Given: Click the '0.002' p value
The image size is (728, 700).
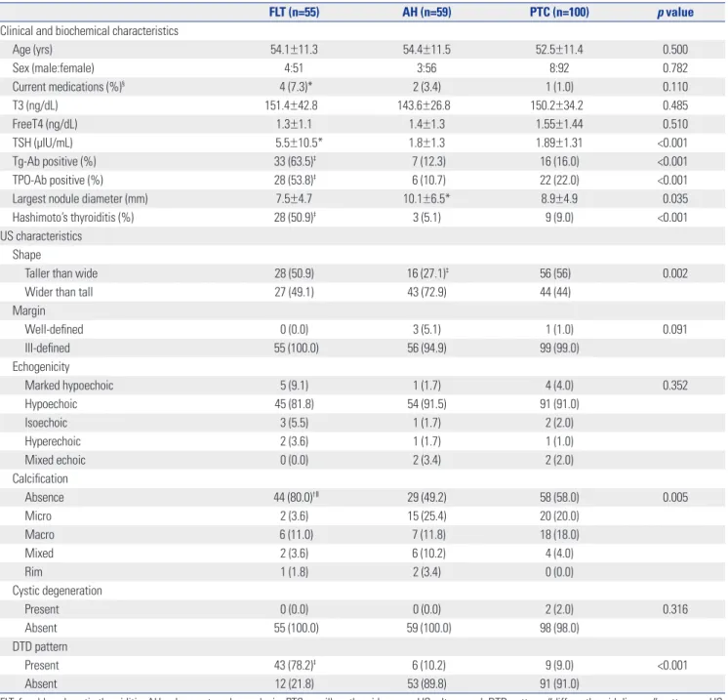Looking at the screenshot, I should coord(675,273).
